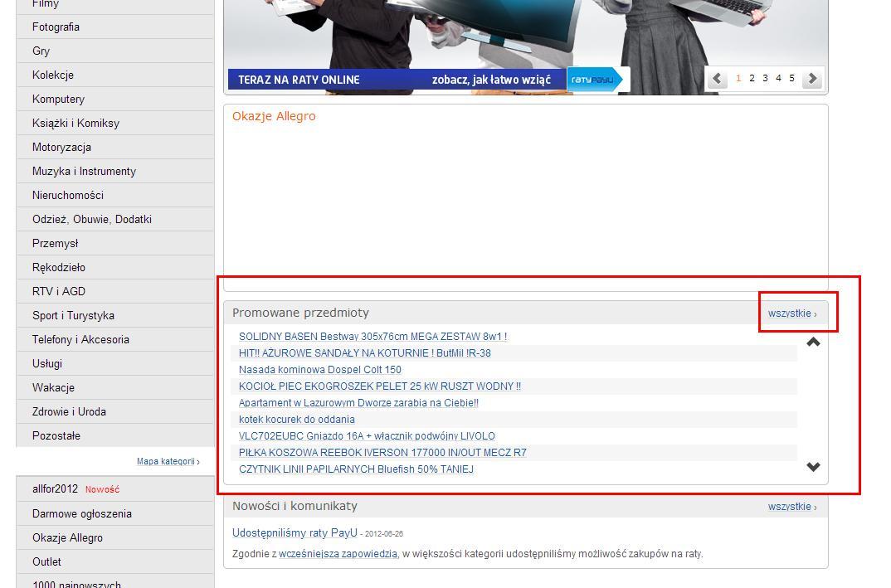The width and height of the screenshot is (891, 588).
Task: Choose the RTV i AGD category
Action: [115, 291]
